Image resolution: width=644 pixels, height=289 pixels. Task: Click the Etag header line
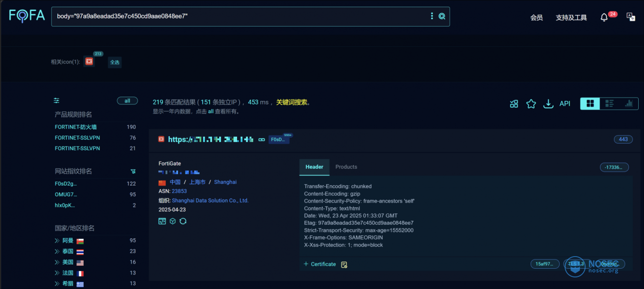359,223
